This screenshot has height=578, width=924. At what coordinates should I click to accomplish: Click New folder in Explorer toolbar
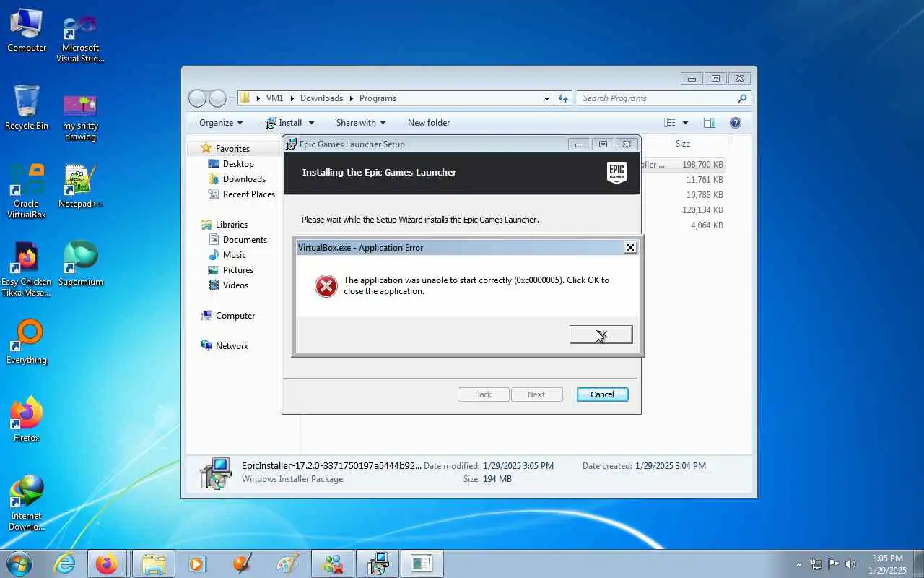(x=429, y=123)
